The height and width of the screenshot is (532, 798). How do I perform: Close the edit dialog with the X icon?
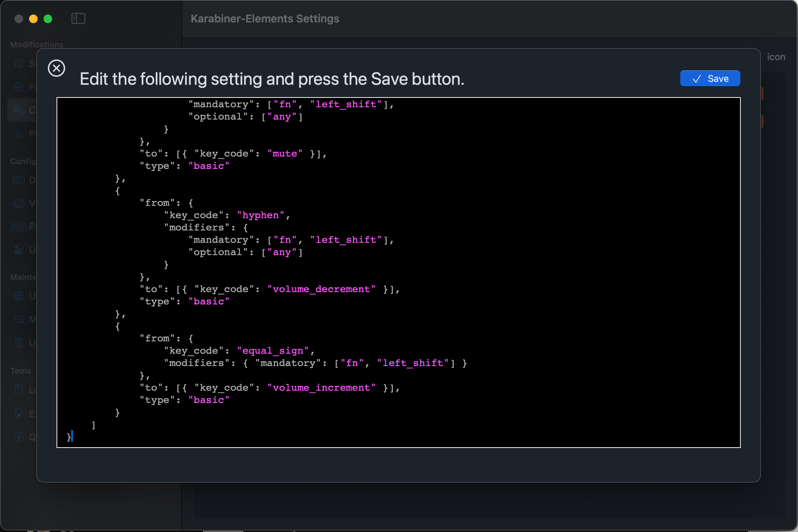point(57,68)
